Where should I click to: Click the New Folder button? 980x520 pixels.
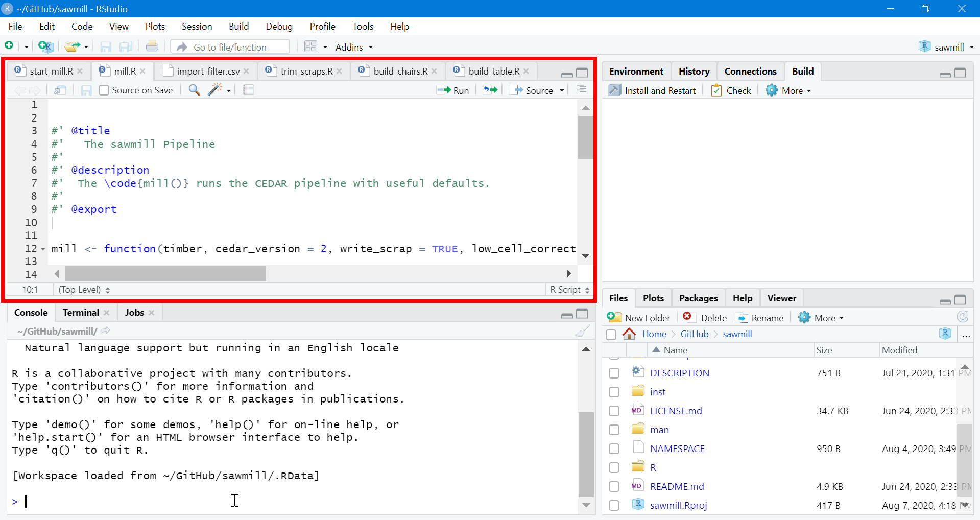(638, 318)
